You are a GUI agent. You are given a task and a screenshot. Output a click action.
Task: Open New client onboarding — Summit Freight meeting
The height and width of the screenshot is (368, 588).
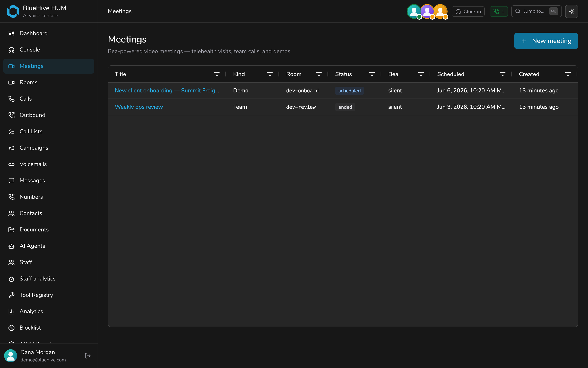click(167, 91)
